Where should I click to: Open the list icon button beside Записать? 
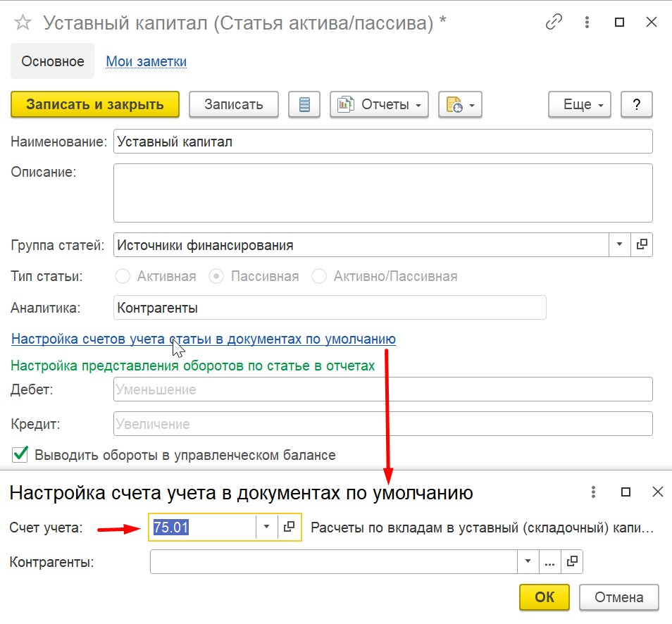(x=304, y=104)
